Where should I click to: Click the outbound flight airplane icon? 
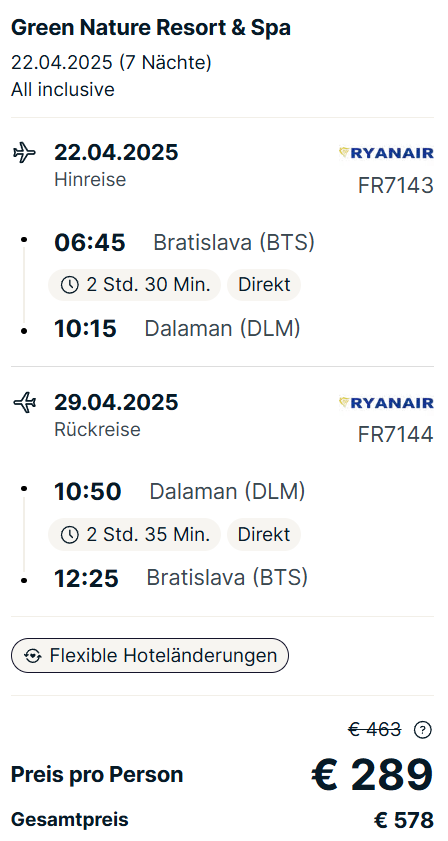(x=25, y=153)
